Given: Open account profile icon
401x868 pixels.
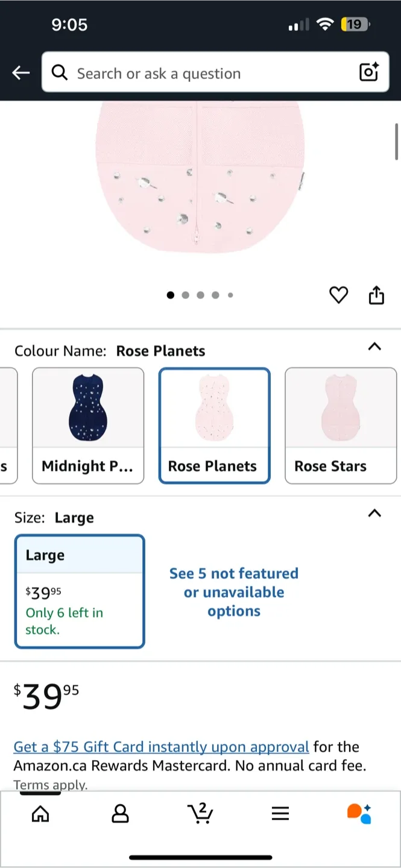Looking at the screenshot, I should (121, 814).
